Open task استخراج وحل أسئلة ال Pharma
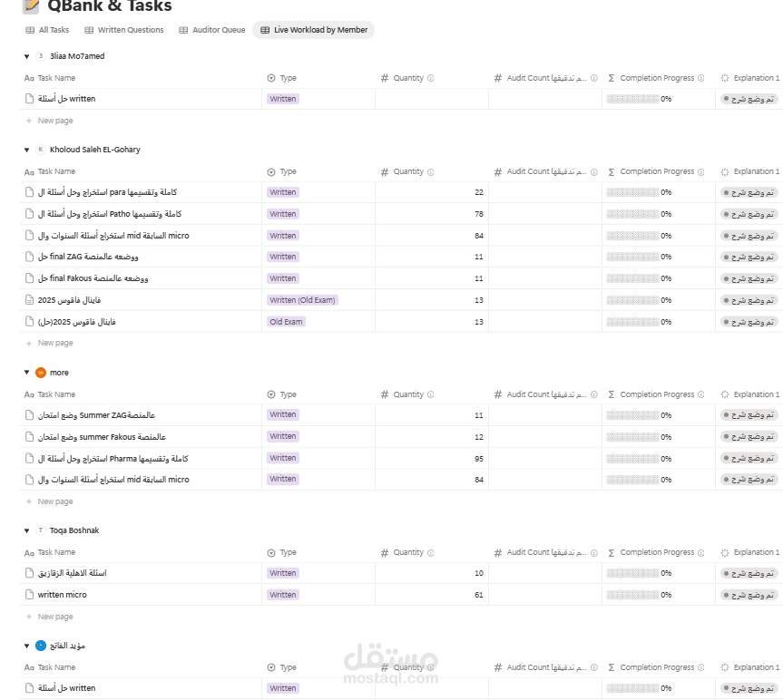The image size is (783, 700). tap(113, 459)
